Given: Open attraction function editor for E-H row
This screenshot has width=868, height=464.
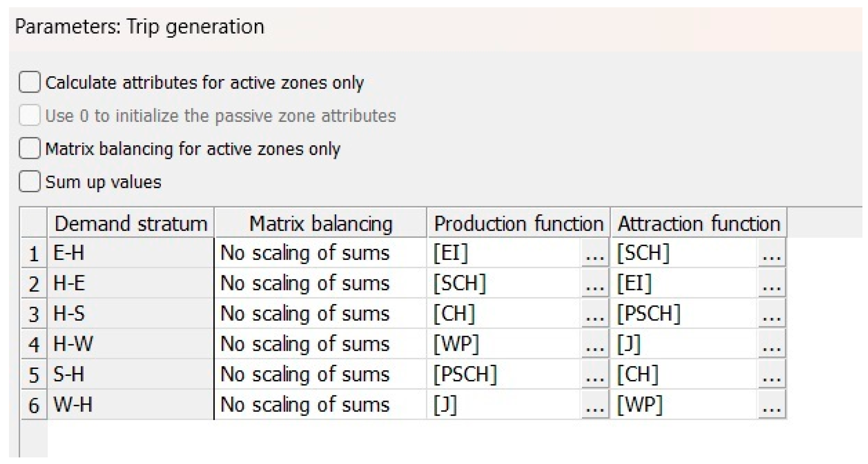Looking at the screenshot, I should (771, 253).
